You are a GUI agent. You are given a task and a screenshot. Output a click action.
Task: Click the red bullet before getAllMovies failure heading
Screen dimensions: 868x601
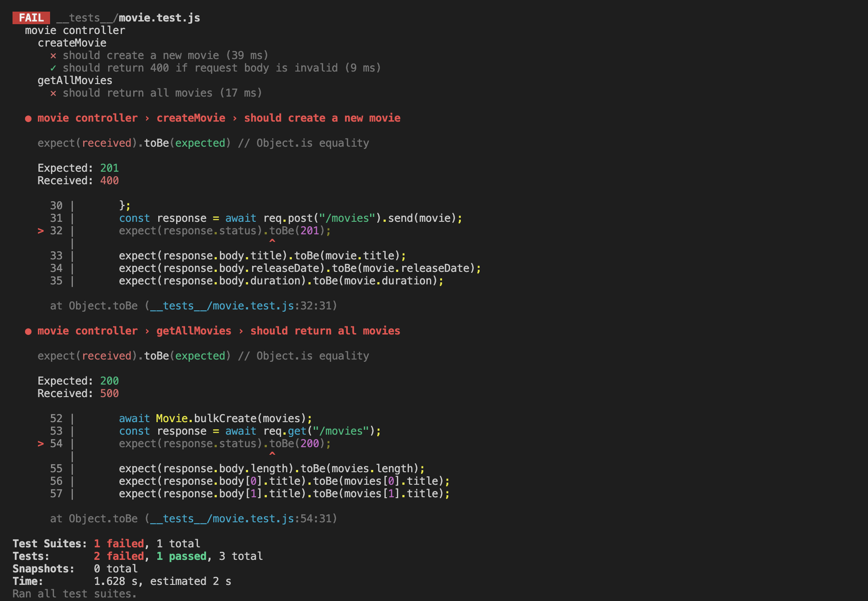click(x=28, y=331)
